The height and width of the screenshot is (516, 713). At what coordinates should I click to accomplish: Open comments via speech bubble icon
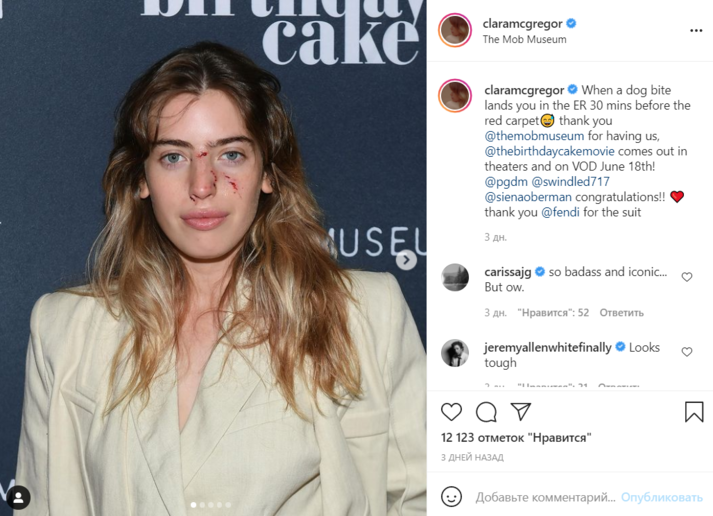[x=486, y=412]
